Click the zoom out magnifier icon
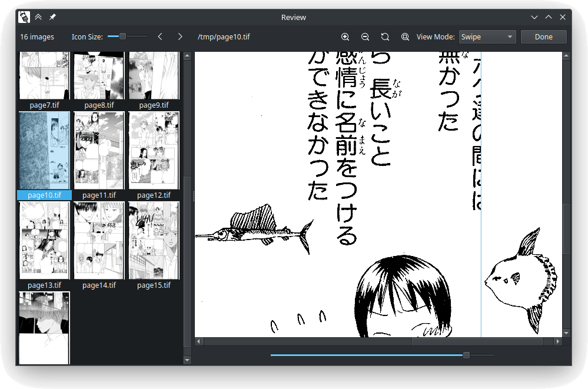Viewport: 588px width, 389px height. pyautogui.click(x=365, y=36)
